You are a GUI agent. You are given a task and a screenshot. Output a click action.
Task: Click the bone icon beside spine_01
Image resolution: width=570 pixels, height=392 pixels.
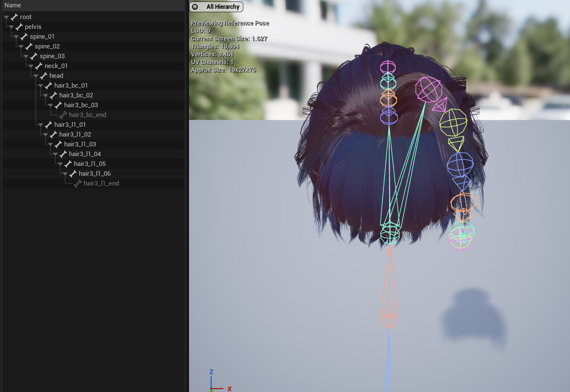point(24,37)
